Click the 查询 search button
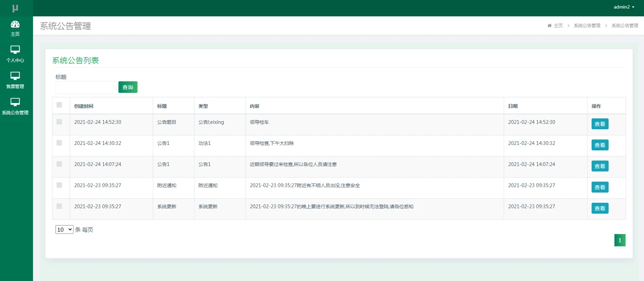Image resolution: width=644 pixels, height=281 pixels. (x=128, y=87)
